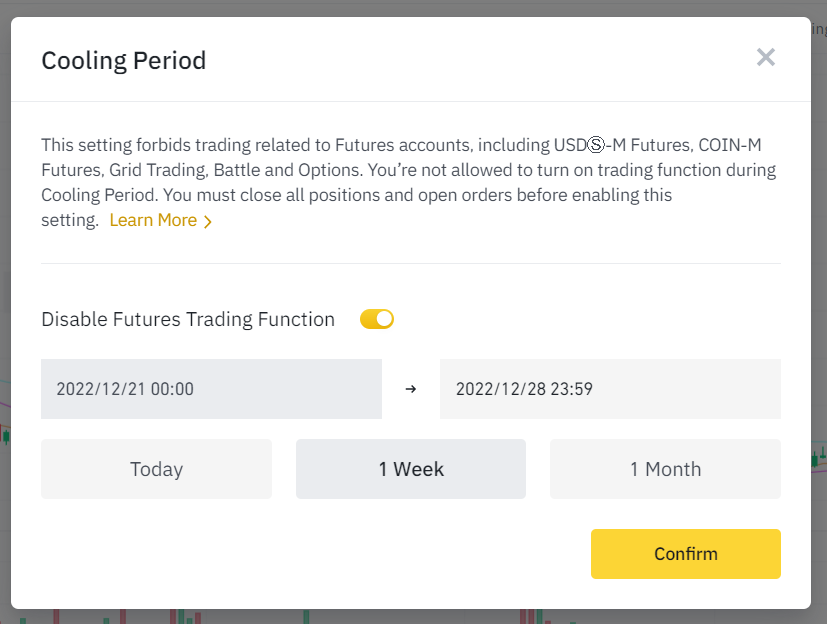Click the toggle beside Disable Futures Trading Function
Screen dimensions: 827x624
[377, 319]
